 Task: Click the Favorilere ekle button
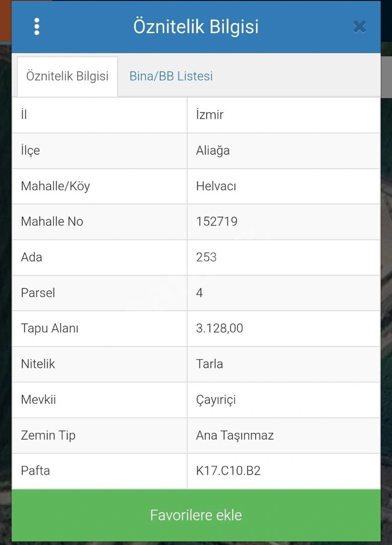[x=196, y=515]
